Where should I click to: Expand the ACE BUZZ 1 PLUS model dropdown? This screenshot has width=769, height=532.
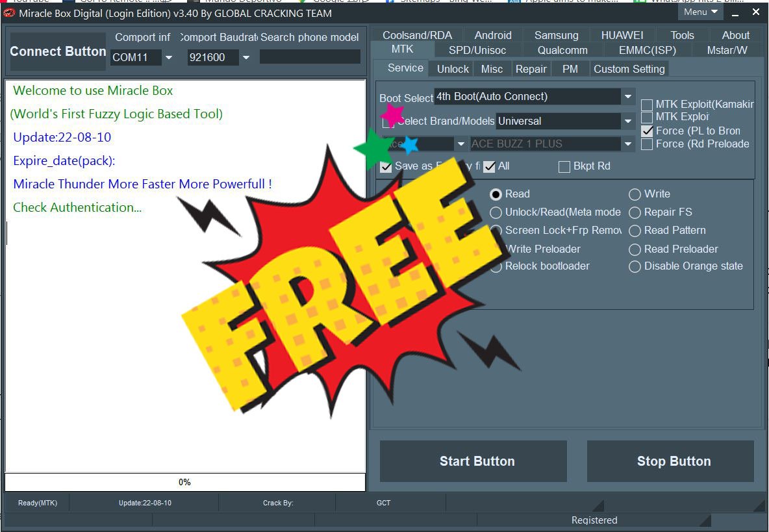(628, 144)
